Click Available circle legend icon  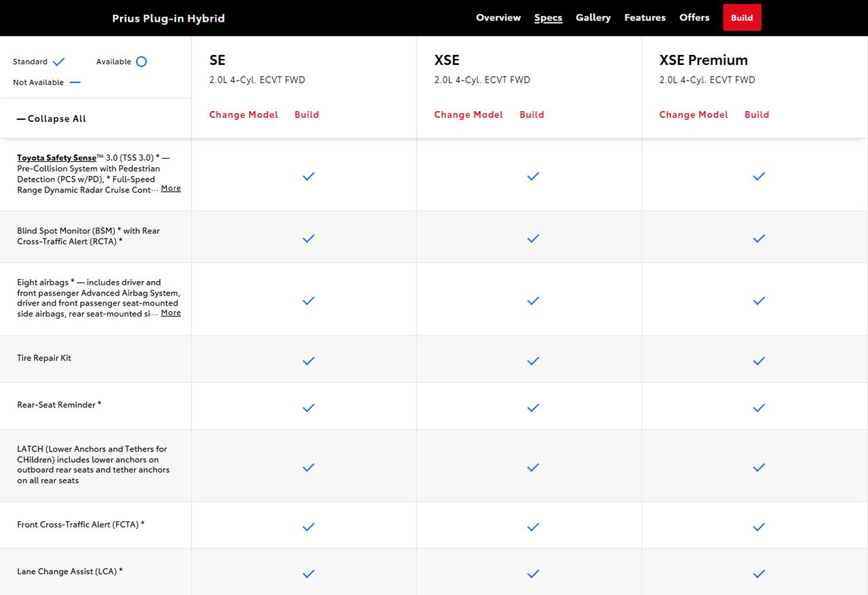coord(141,62)
